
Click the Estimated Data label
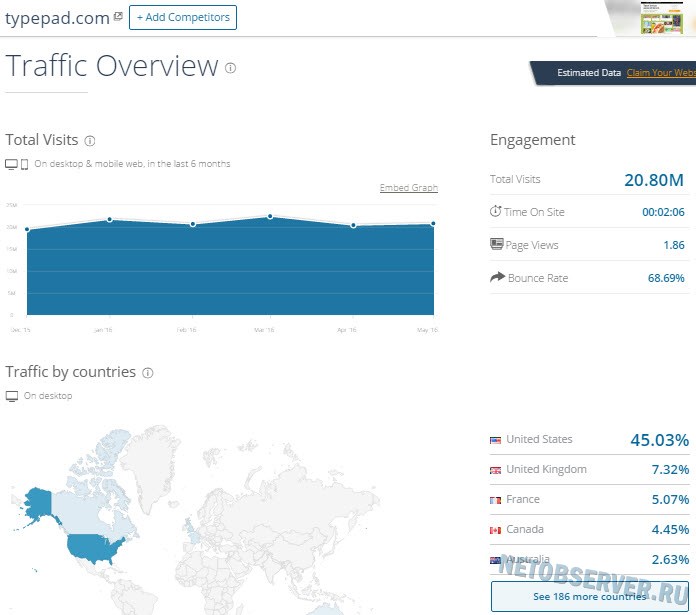coord(589,73)
